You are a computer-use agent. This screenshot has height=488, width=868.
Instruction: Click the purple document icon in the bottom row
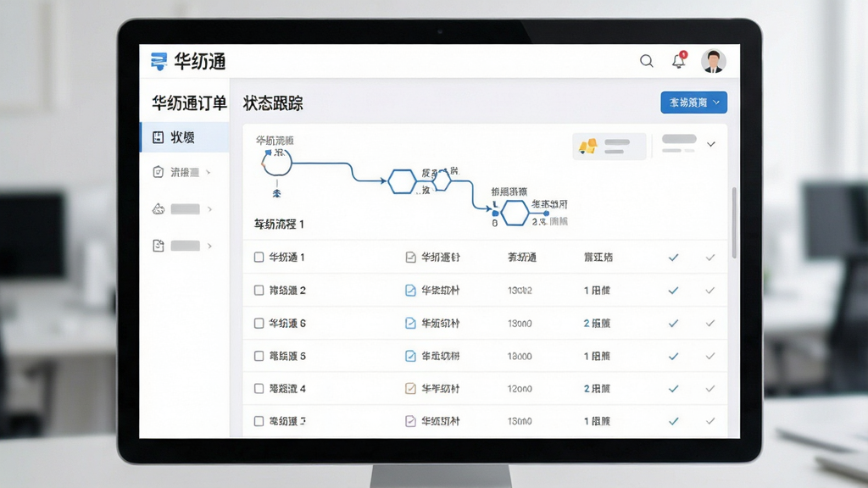click(x=410, y=421)
